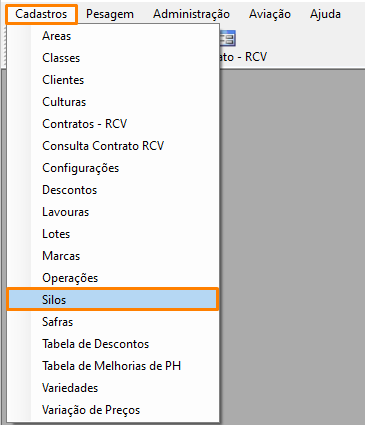Open Contratos - RCV entry
The height and width of the screenshot is (425, 365).
113,124
